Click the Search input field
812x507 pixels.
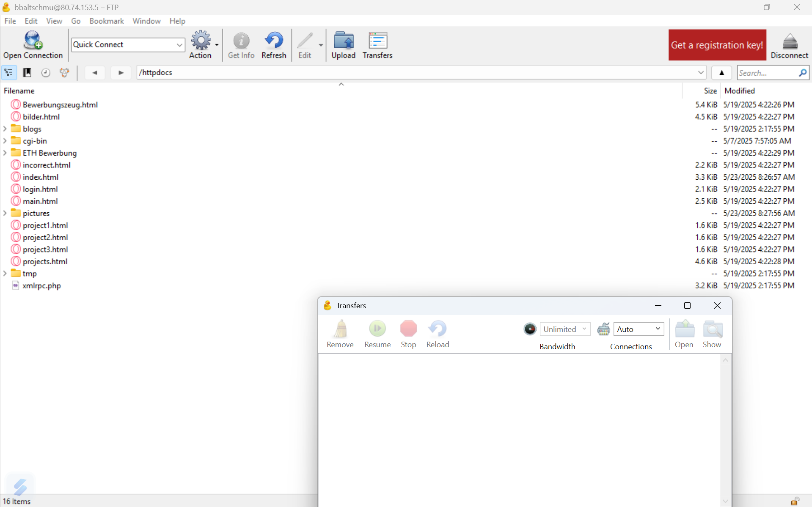pyautogui.click(x=767, y=73)
